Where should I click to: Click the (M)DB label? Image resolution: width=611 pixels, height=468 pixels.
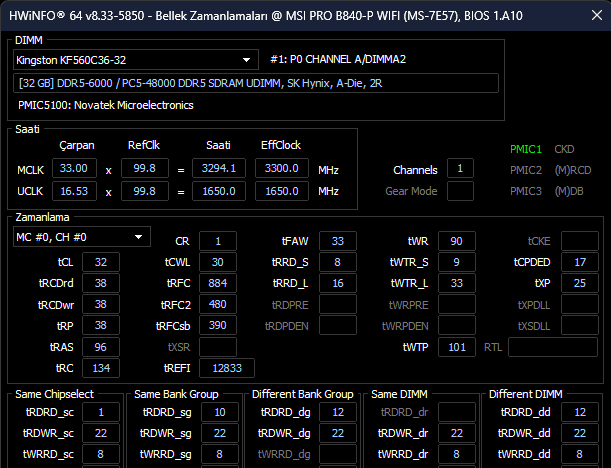coord(569,191)
